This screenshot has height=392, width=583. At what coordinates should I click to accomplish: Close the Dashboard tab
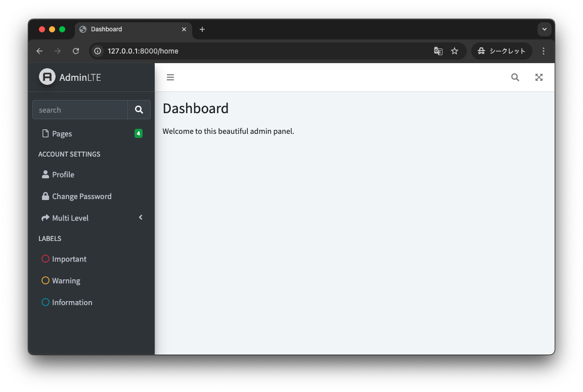[184, 29]
